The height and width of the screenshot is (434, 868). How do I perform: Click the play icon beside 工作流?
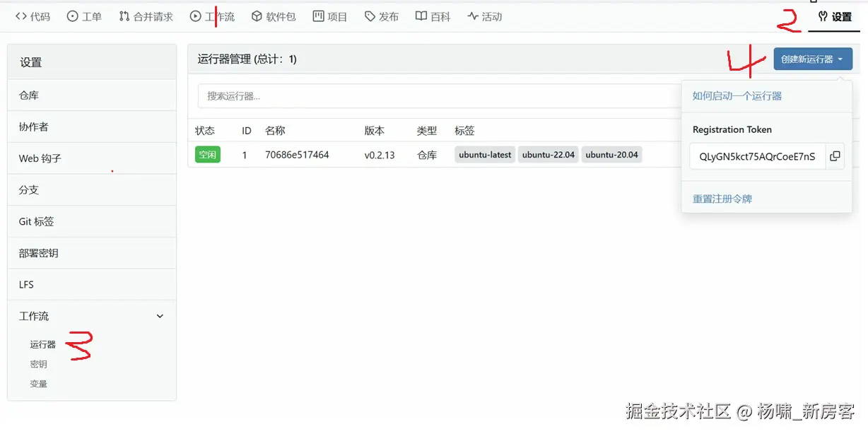click(196, 16)
